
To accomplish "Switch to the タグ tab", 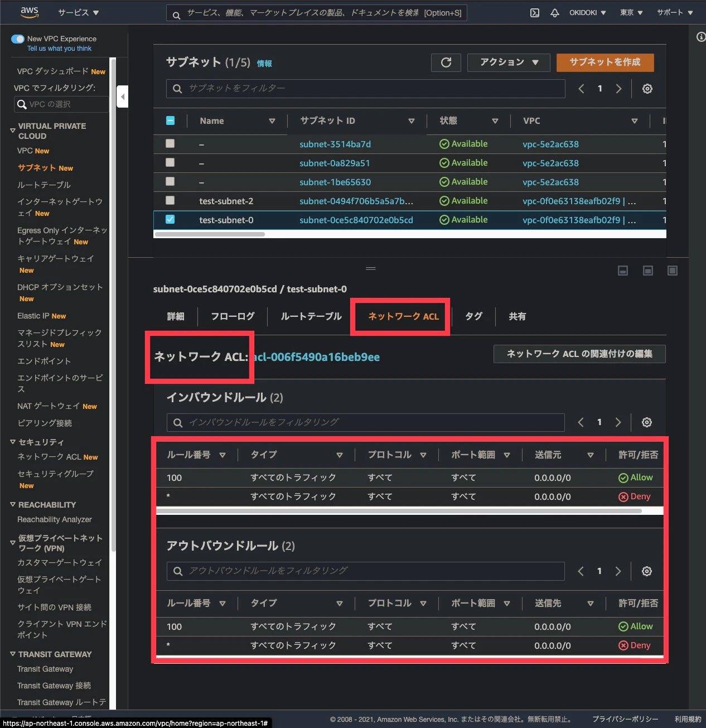I will (473, 316).
